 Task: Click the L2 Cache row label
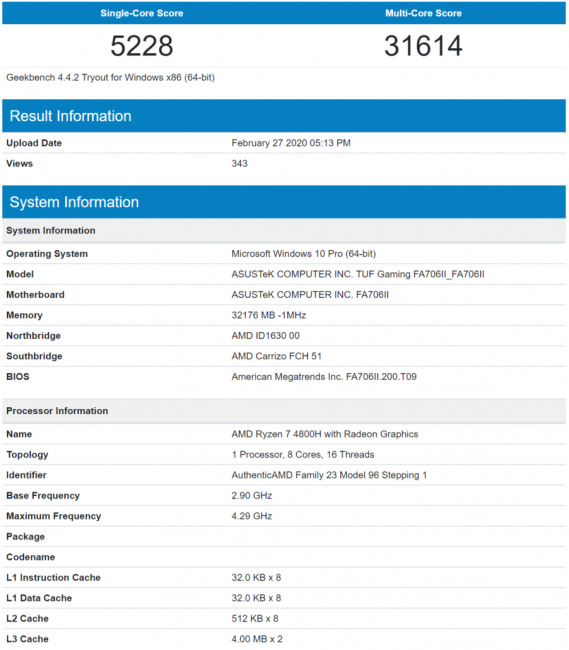pos(27,618)
